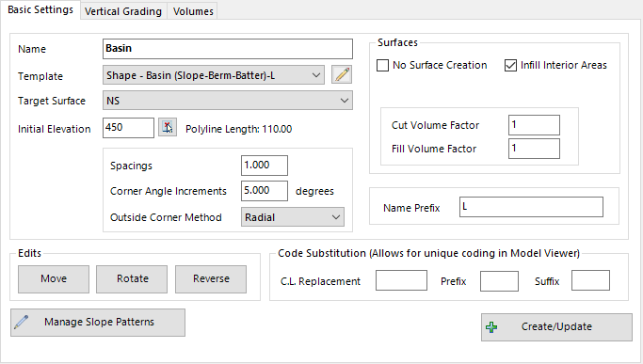Click the green plus icon on Create/Update
The width and height of the screenshot is (643, 364).
tap(491, 326)
